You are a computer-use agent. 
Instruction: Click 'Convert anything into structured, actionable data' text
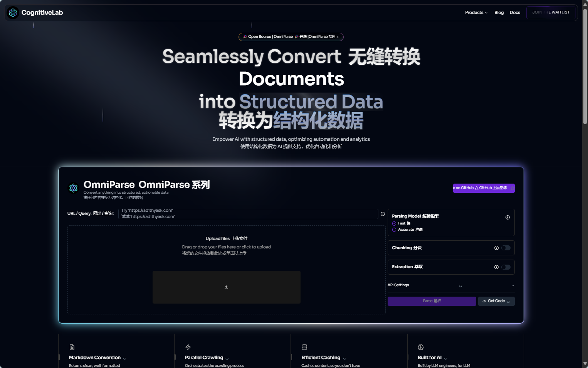click(126, 192)
